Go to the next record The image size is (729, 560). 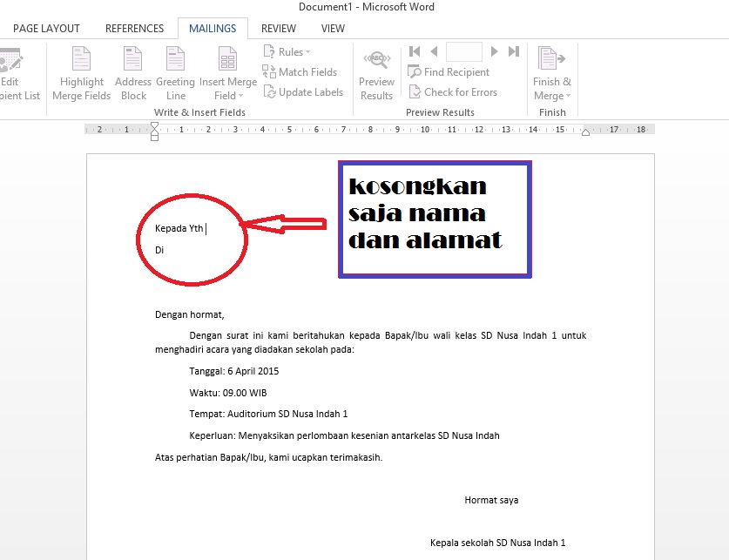click(494, 51)
